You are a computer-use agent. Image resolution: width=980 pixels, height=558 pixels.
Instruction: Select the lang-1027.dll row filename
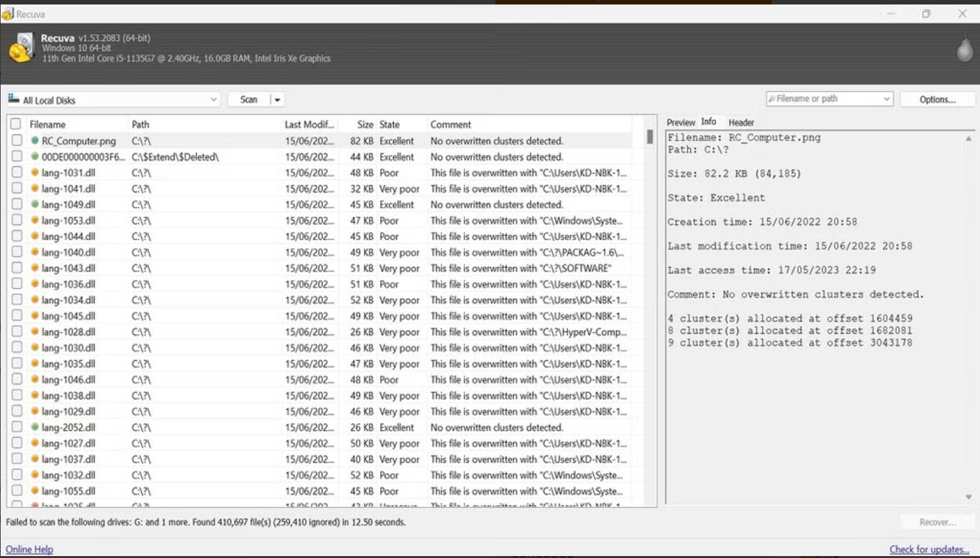coord(68,443)
